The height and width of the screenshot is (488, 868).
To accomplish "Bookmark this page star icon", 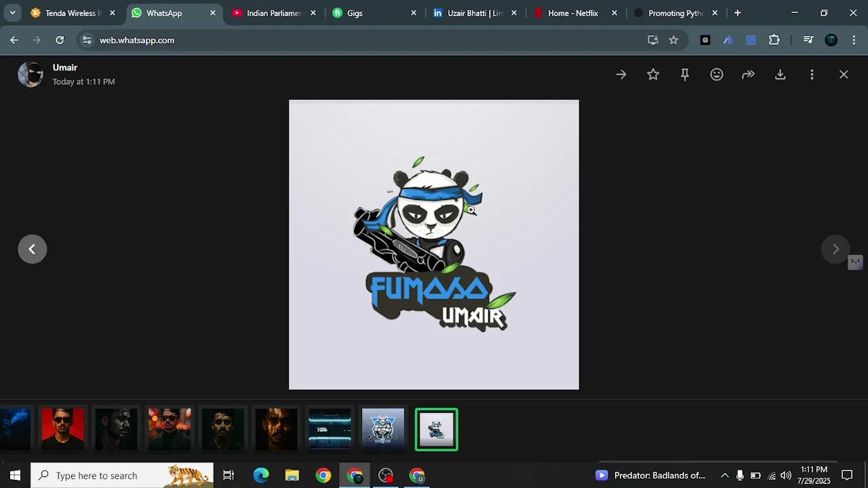I will click(673, 40).
